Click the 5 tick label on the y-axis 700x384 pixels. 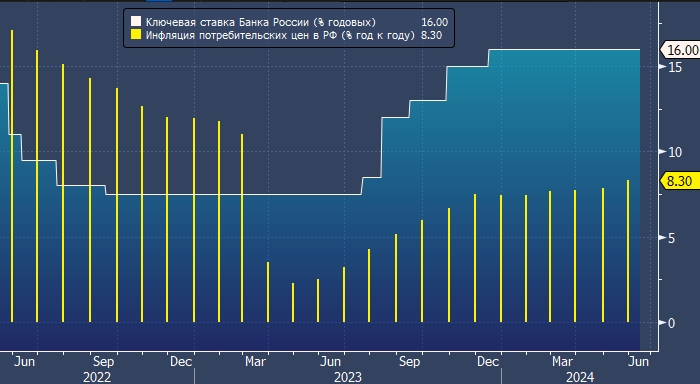coord(671,238)
